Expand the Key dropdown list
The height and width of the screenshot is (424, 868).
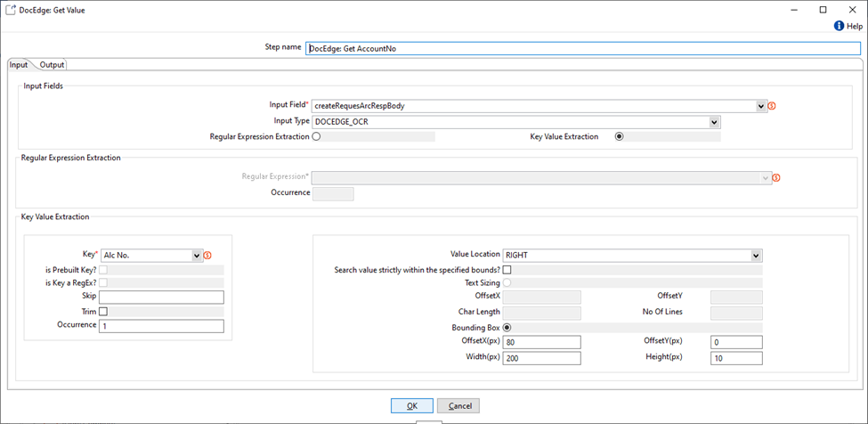[x=197, y=256]
